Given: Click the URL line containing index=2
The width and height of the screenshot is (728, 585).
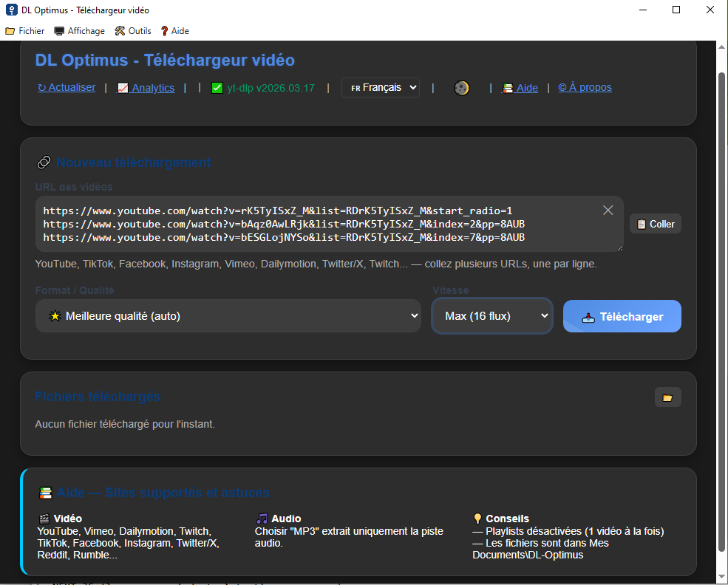Looking at the screenshot, I should [284, 224].
